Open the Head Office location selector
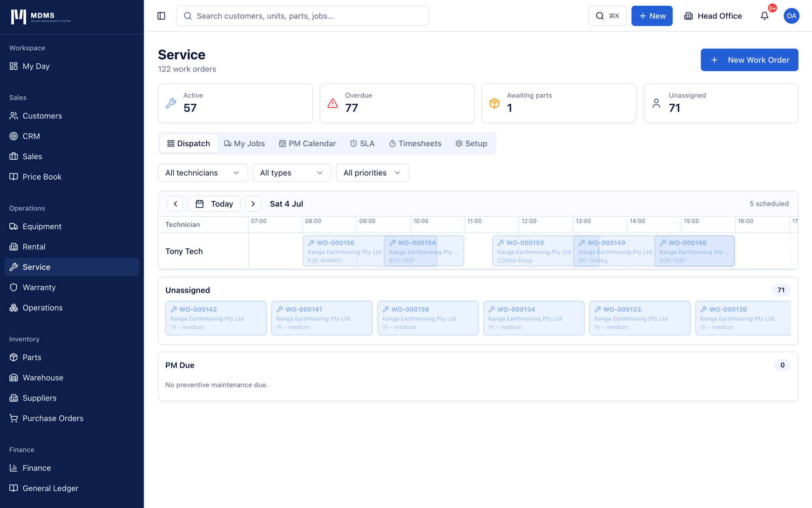Image resolution: width=812 pixels, height=508 pixels. coord(713,16)
